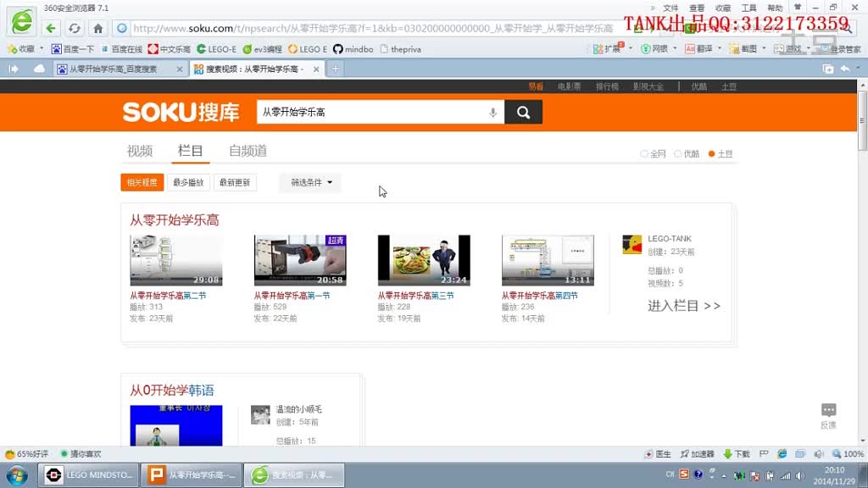The image size is (868, 488).
Task: Click the cloud icon in tab bar
Action: pos(39,69)
